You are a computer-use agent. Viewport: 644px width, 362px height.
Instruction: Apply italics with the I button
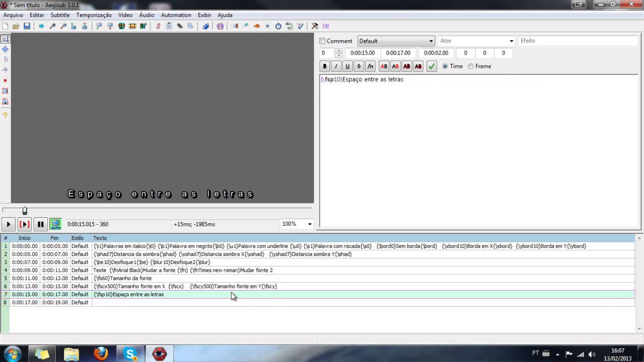tap(336, 66)
